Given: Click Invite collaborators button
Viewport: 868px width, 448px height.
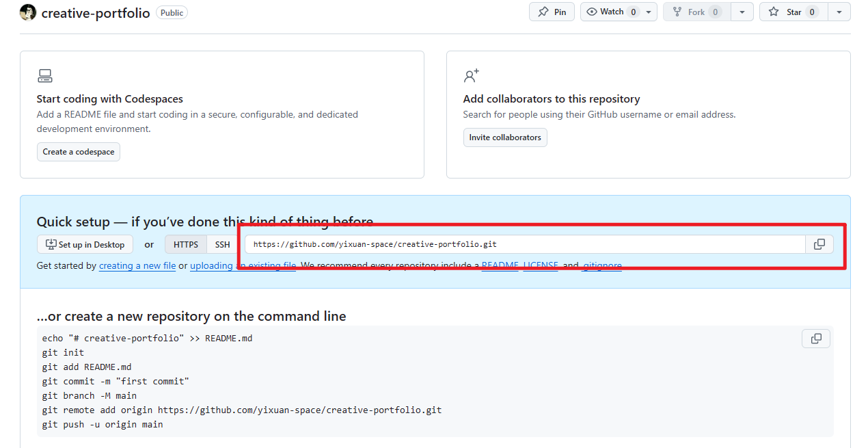Looking at the screenshot, I should coord(505,137).
